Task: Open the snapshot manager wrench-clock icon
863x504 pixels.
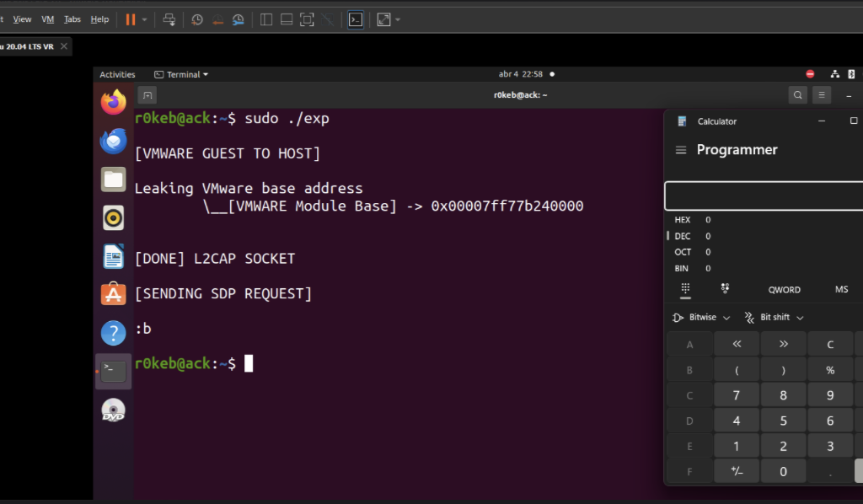Action: point(238,20)
